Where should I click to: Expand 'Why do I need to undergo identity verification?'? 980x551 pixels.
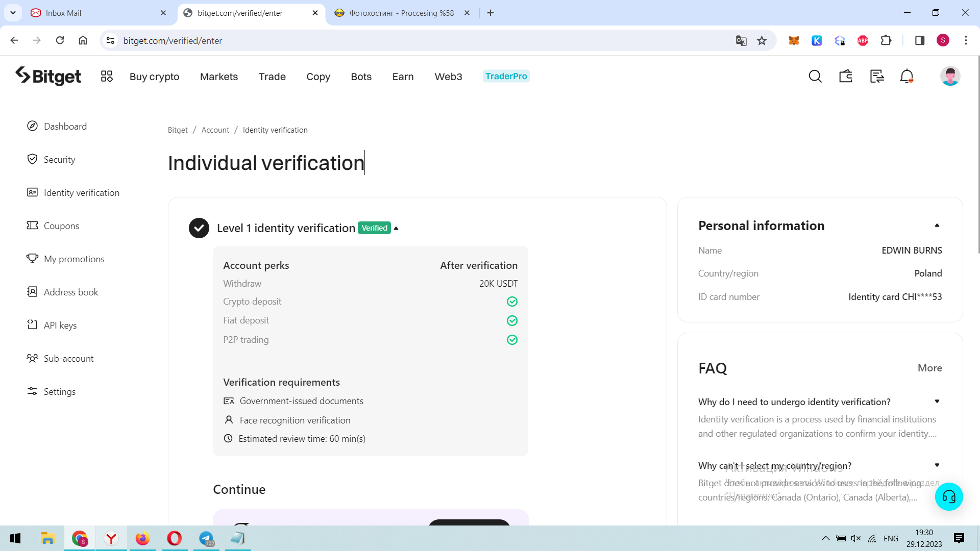937,402
